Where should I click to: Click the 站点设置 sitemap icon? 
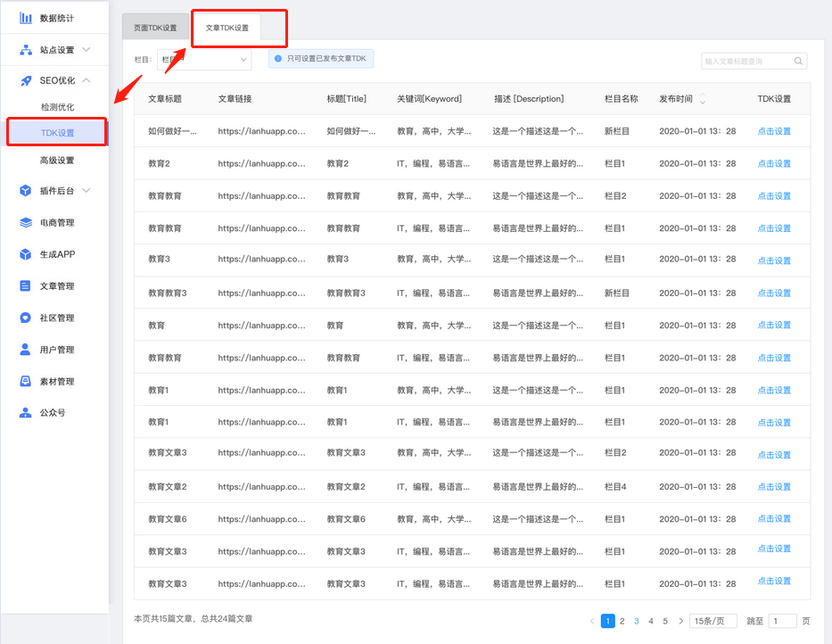pos(26,50)
